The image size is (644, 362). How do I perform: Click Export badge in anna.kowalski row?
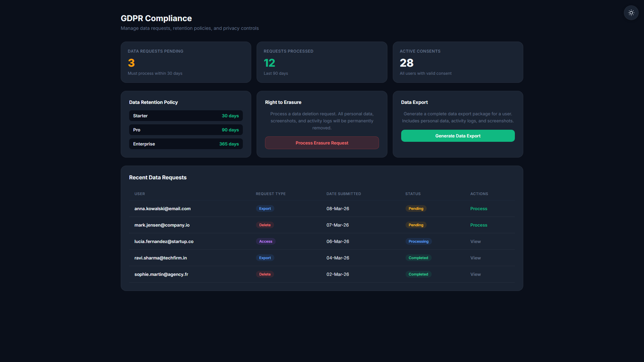(x=265, y=208)
